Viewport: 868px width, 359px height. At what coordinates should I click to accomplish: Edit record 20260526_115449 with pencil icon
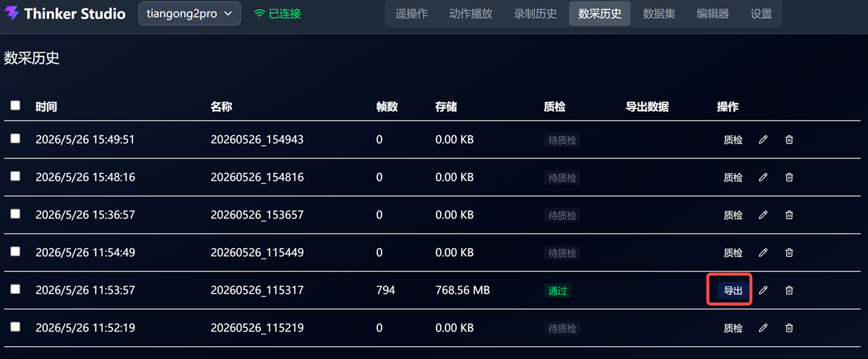(x=763, y=253)
